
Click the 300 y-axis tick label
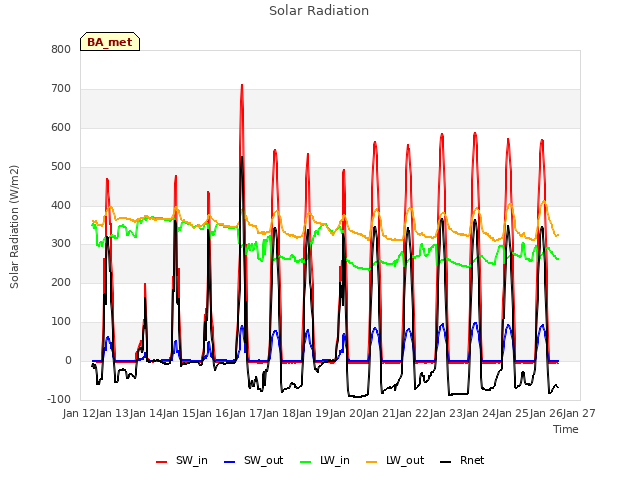61,244
